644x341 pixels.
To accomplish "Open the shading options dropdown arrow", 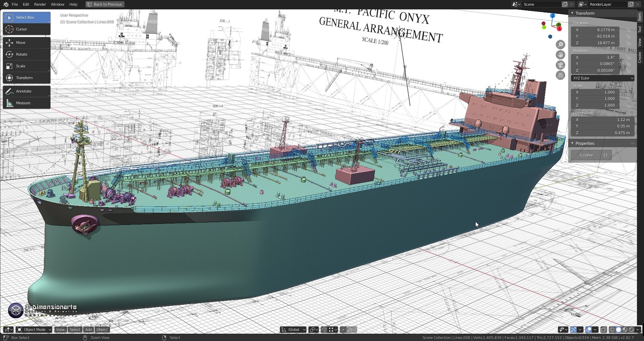I will tap(638, 329).
